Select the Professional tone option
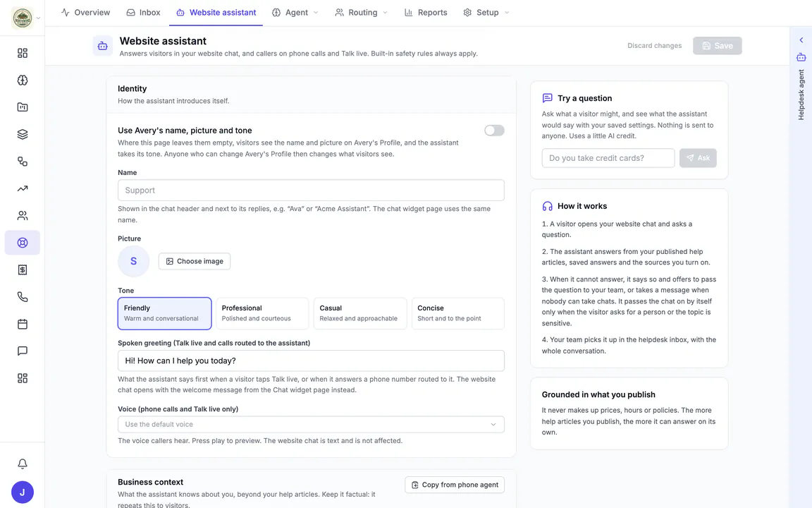The height and width of the screenshot is (508, 812). (x=262, y=313)
